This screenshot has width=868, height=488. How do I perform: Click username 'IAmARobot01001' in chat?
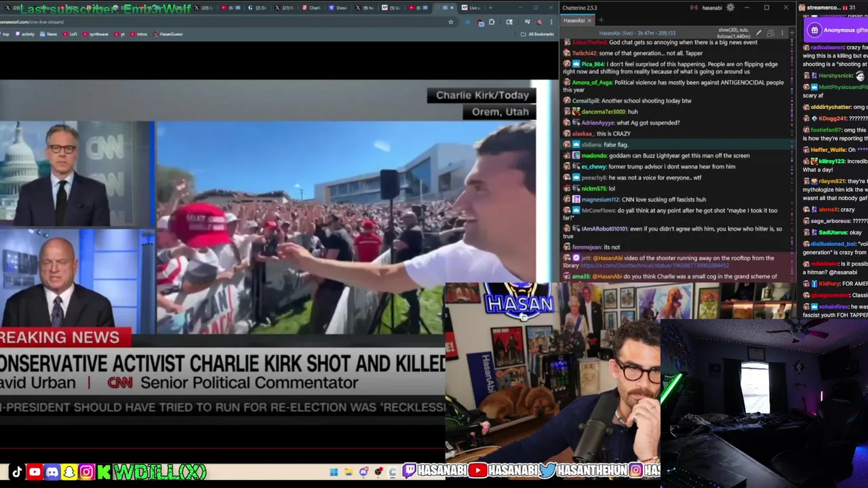(606, 229)
